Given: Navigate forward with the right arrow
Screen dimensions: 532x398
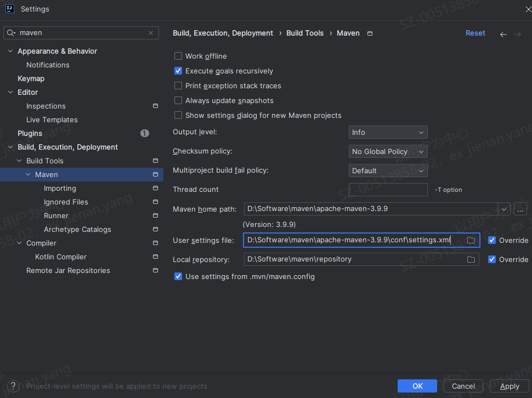Looking at the screenshot, I should [x=517, y=34].
